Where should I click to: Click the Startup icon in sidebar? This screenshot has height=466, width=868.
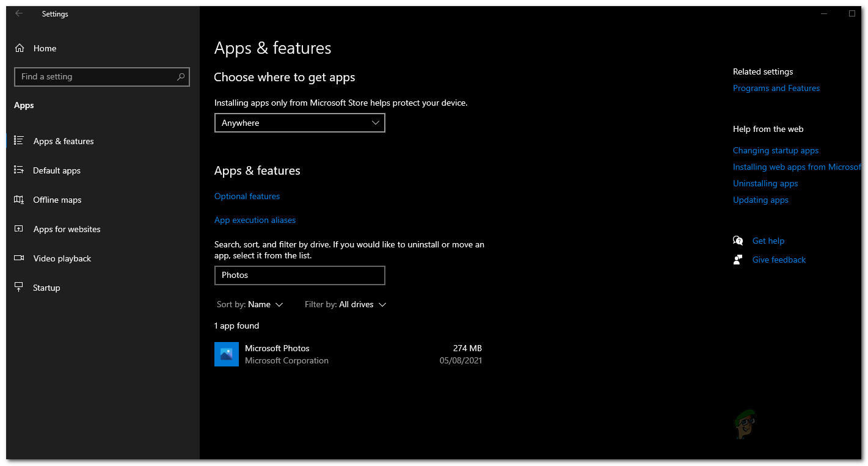[19, 288]
